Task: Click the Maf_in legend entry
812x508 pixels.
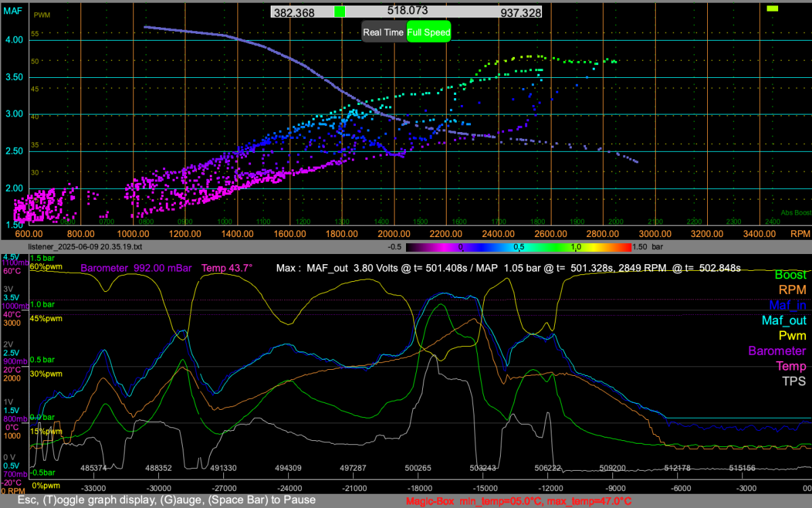Action: (x=788, y=305)
